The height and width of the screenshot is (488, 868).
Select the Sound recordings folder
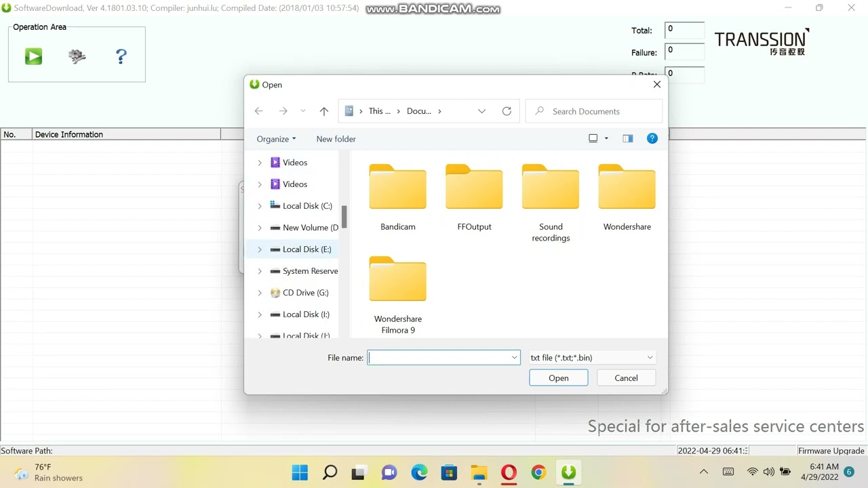(551, 203)
